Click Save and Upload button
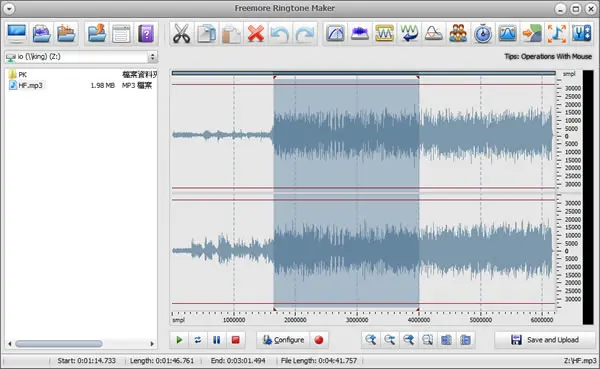The height and width of the screenshot is (369, 600). click(x=545, y=340)
